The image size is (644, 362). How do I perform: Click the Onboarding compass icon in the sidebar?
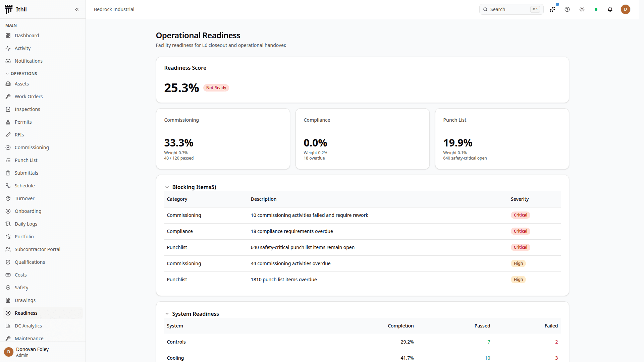(x=8, y=211)
